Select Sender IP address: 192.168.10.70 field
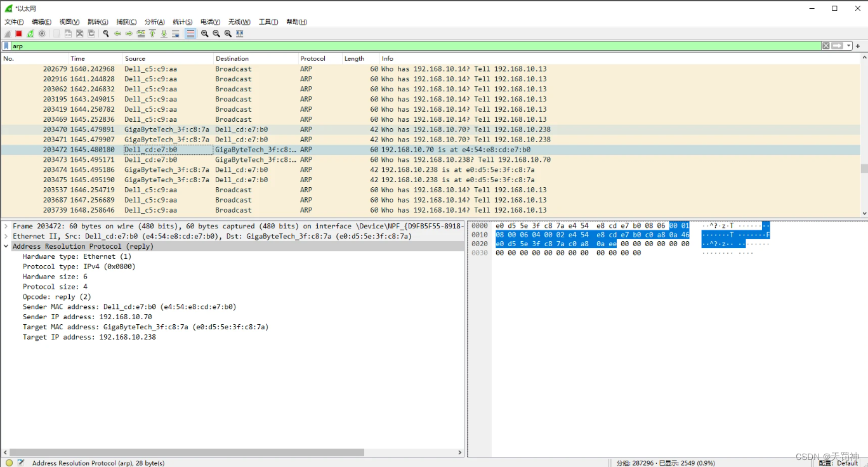 pyautogui.click(x=88, y=317)
